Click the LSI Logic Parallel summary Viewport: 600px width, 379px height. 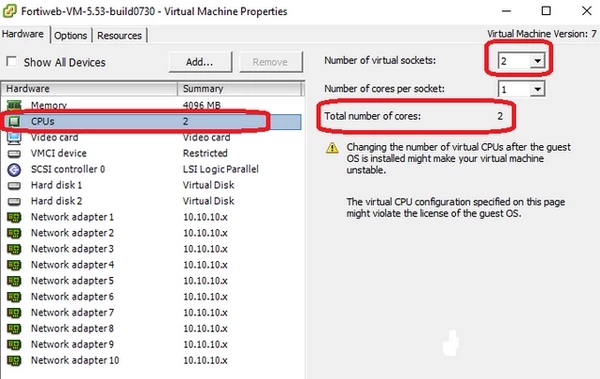[221, 169]
